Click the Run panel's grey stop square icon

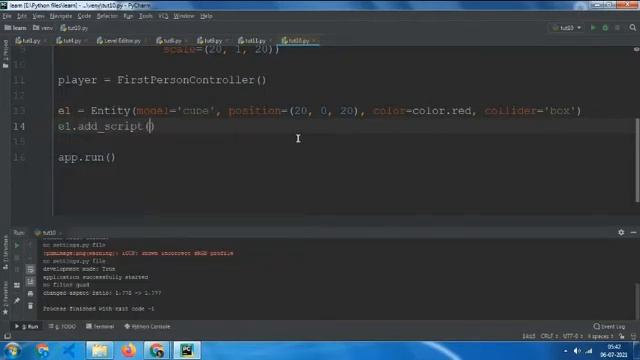(x=17, y=258)
